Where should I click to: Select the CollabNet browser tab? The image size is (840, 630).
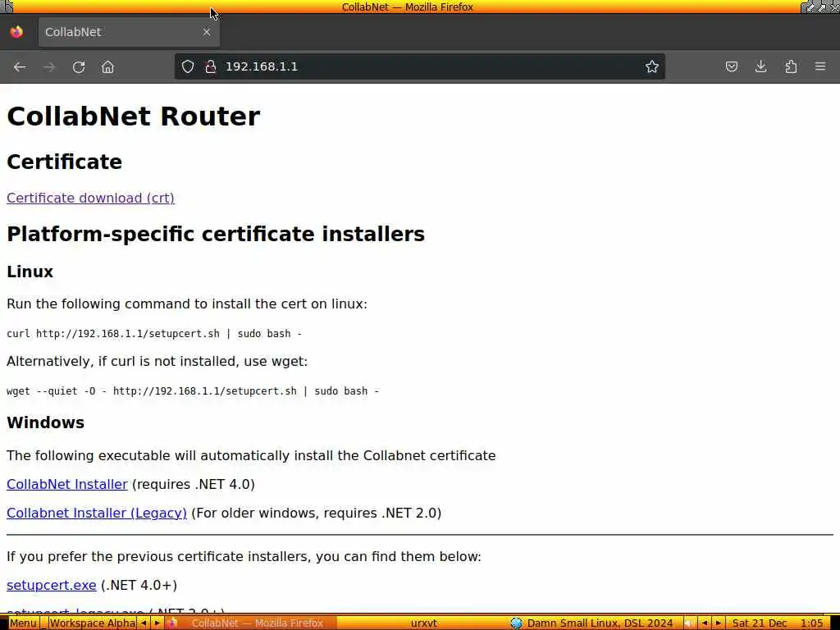(x=129, y=32)
